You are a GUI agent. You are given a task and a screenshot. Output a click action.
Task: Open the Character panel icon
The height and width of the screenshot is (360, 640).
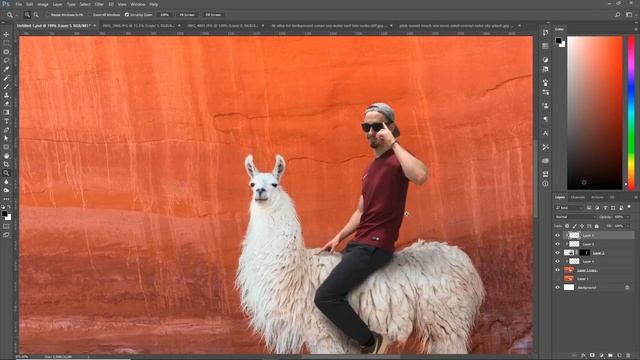546,133
